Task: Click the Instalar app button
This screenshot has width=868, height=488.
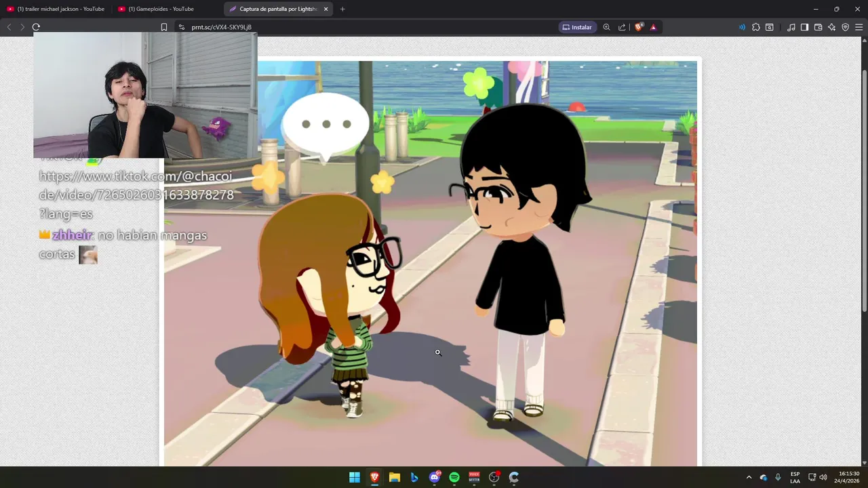Action: click(576, 27)
